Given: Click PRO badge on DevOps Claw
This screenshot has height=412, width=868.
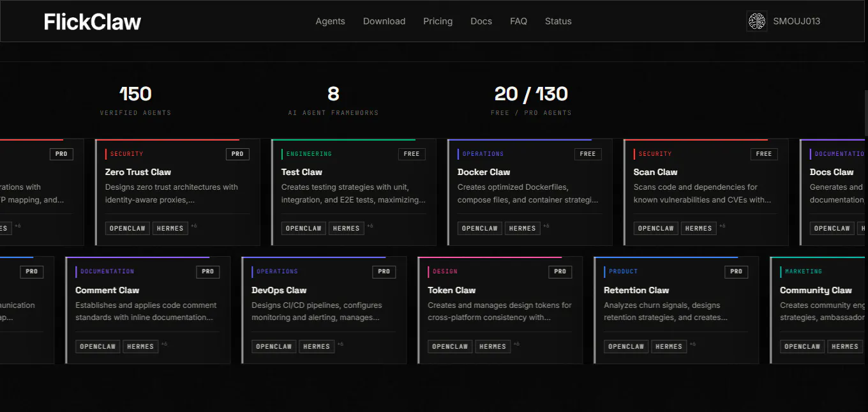Looking at the screenshot, I should click(x=384, y=272).
